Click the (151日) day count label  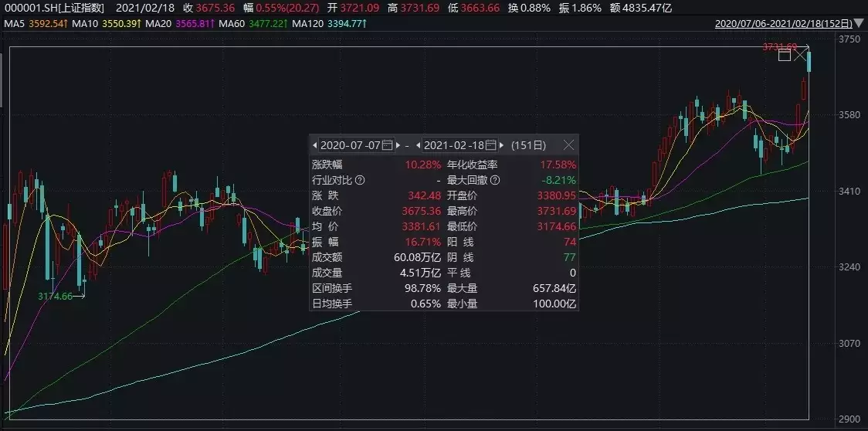pos(529,145)
